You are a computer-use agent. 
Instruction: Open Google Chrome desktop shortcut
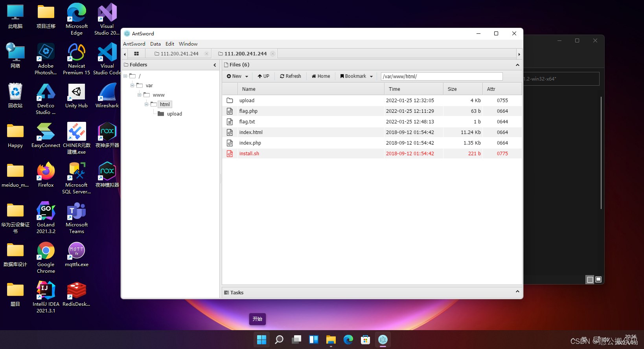click(46, 258)
